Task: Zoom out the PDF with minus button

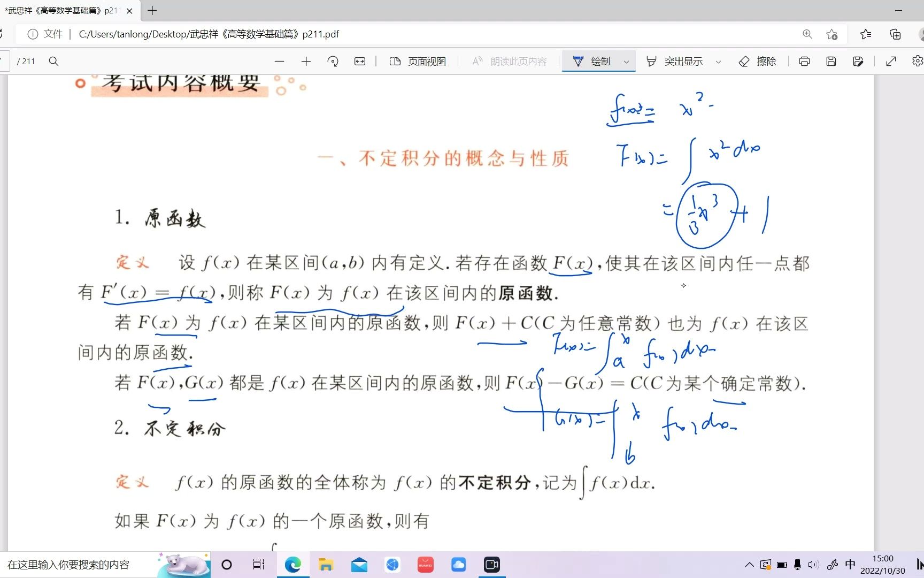Action: [280, 61]
